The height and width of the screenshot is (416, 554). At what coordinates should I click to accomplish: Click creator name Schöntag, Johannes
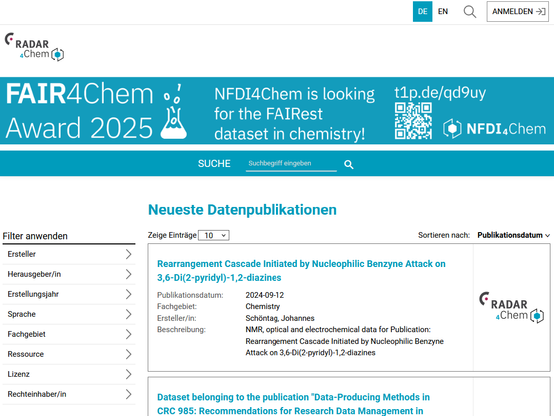click(280, 318)
